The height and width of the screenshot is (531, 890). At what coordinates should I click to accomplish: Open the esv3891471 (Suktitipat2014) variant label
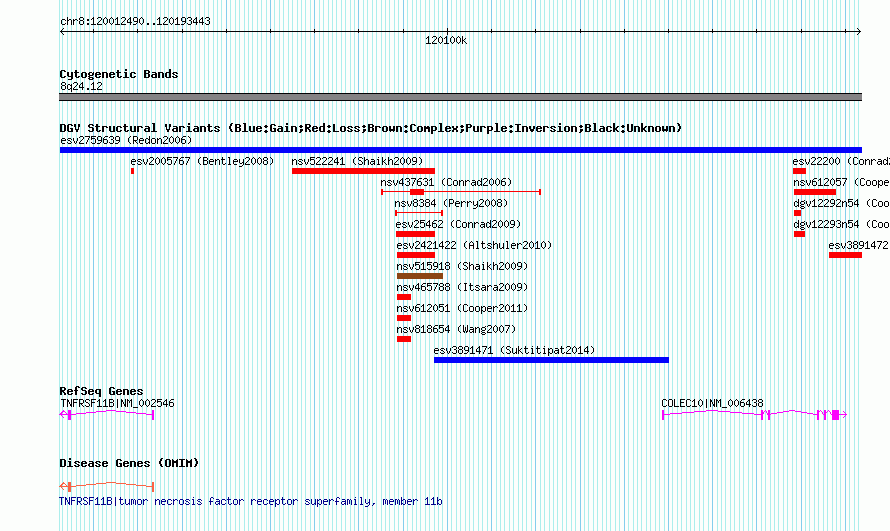point(514,350)
